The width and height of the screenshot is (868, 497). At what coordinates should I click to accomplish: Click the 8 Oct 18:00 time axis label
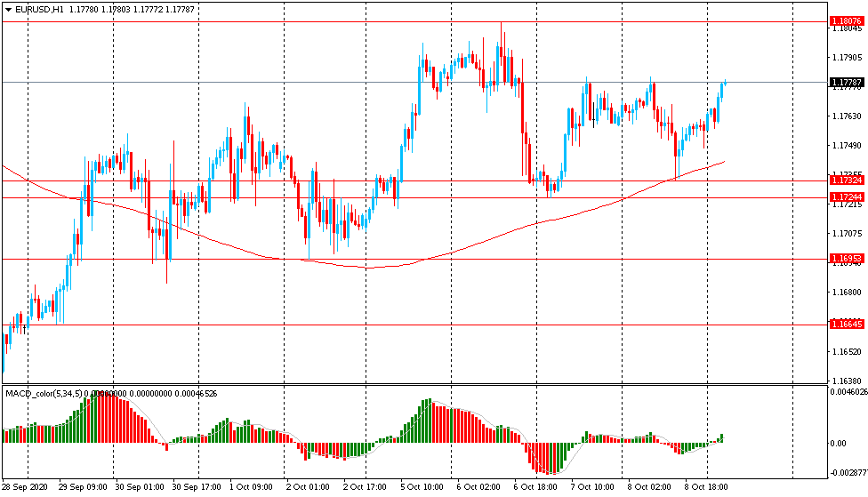[706, 487]
